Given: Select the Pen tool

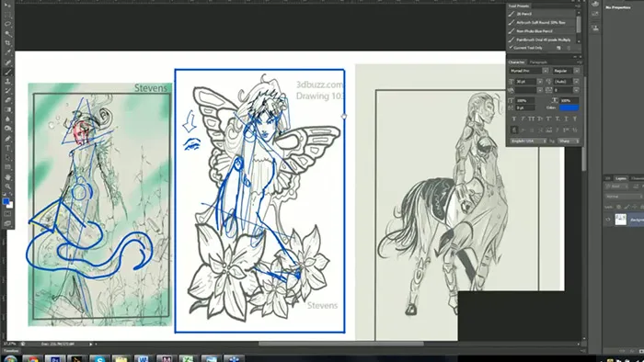Looking at the screenshot, I should (7, 139).
